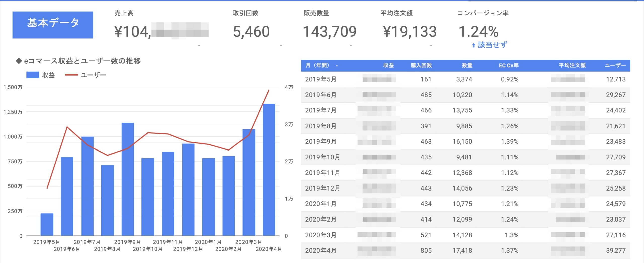Sort table by 収益 column header

(388, 66)
